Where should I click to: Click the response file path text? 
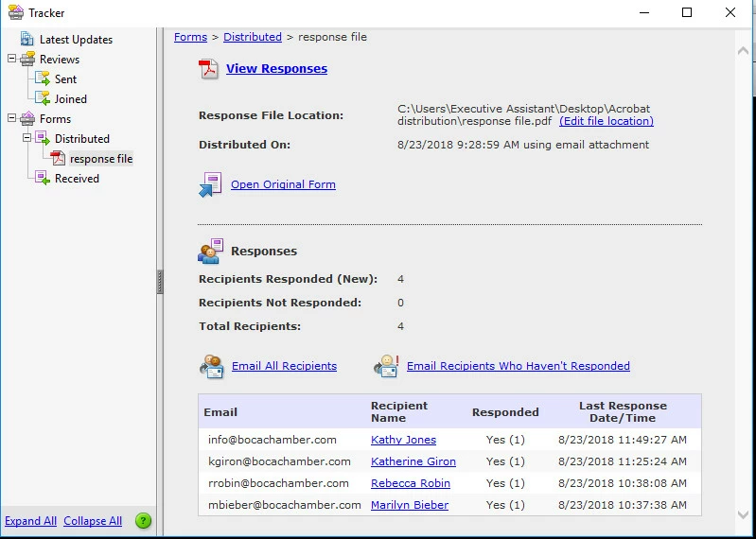coord(523,115)
